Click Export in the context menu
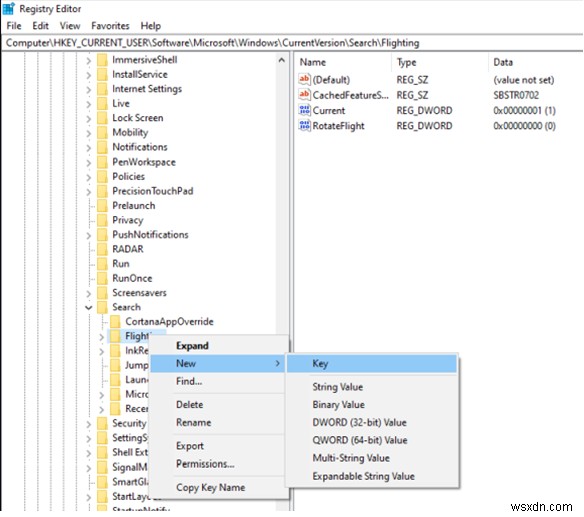The width and height of the screenshot is (584, 517). point(218,446)
